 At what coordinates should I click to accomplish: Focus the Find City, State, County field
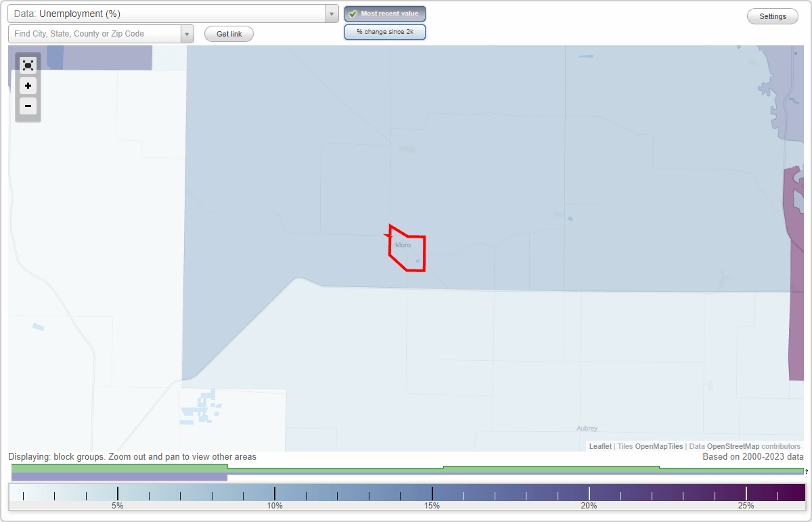(x=94, y=34)
